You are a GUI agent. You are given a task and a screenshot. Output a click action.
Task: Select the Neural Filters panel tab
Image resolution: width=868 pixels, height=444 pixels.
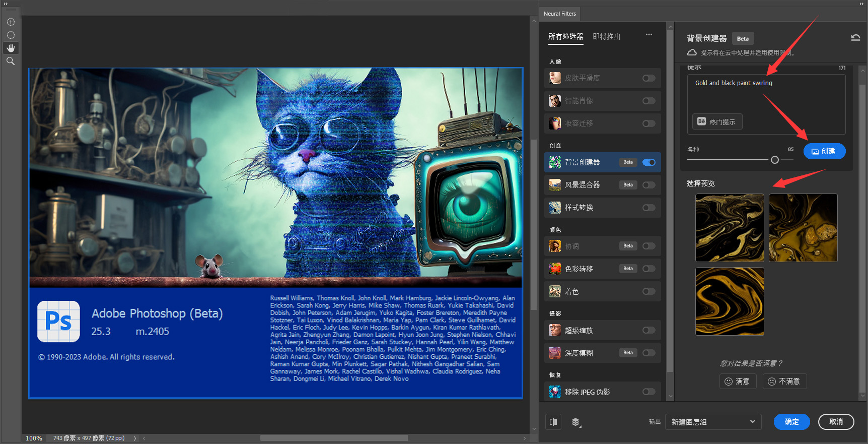pos(560,14)
